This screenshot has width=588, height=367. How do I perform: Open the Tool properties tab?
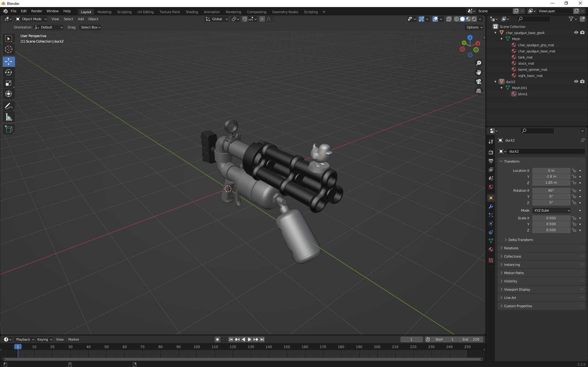click(x=491, y=141)
